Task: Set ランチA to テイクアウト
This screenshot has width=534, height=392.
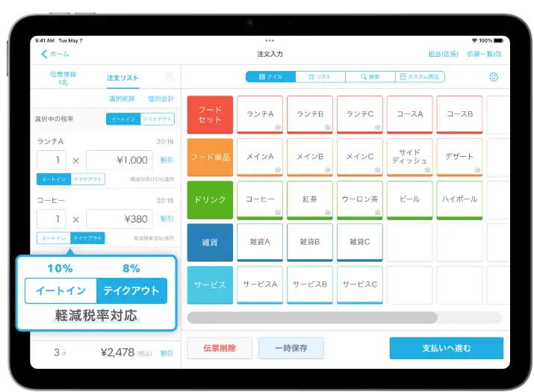Action: pos(88,179)
